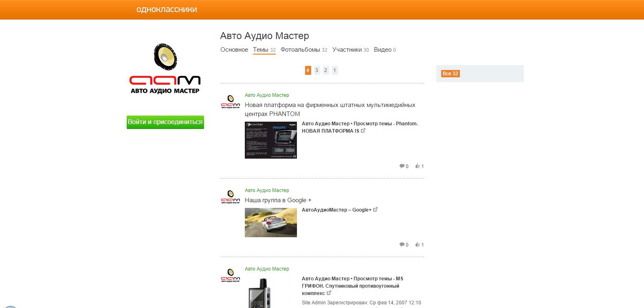Open the Наша группа в Google + topic
The width and height of the screenshot is (644, 308).
[x=278, y=200]
